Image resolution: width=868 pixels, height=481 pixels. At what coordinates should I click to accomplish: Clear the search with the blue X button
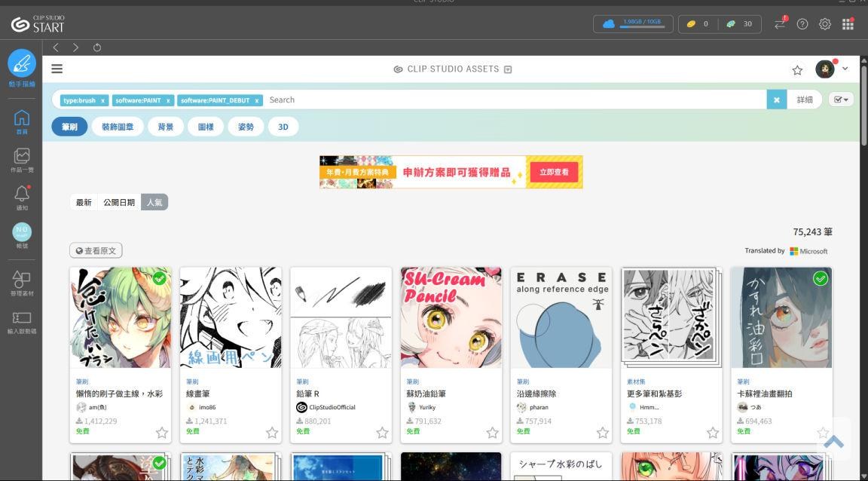[777, 100]
